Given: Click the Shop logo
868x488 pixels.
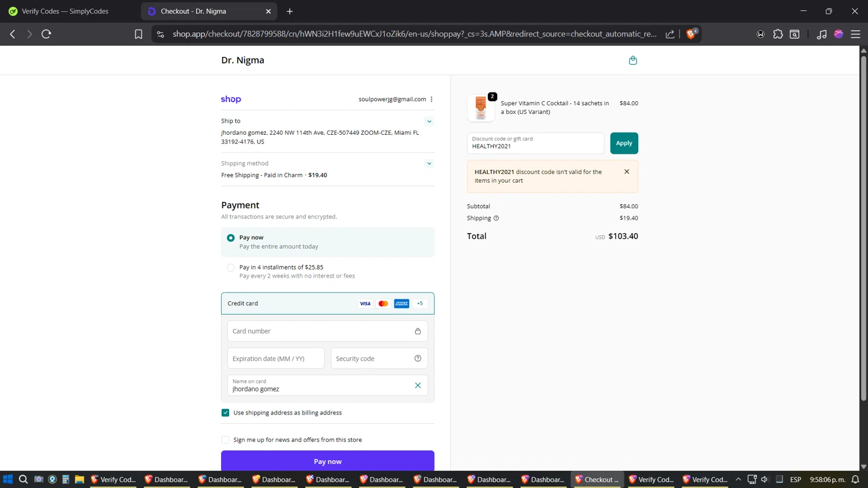Looking at the screenshot, I should pos(231,99).
